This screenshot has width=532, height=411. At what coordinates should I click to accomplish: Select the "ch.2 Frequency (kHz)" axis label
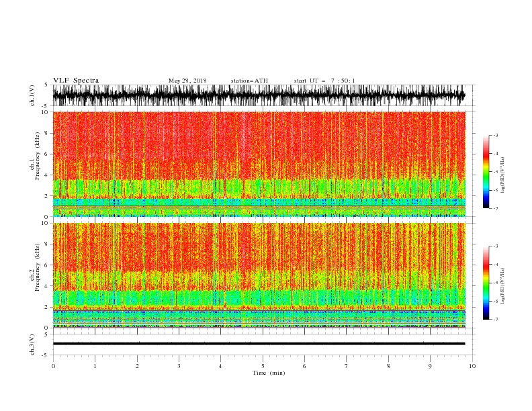coord(35,267)
